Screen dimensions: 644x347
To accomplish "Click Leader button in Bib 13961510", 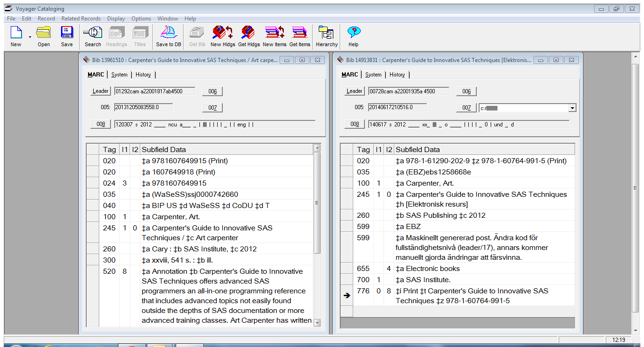I will pos(101,91).
